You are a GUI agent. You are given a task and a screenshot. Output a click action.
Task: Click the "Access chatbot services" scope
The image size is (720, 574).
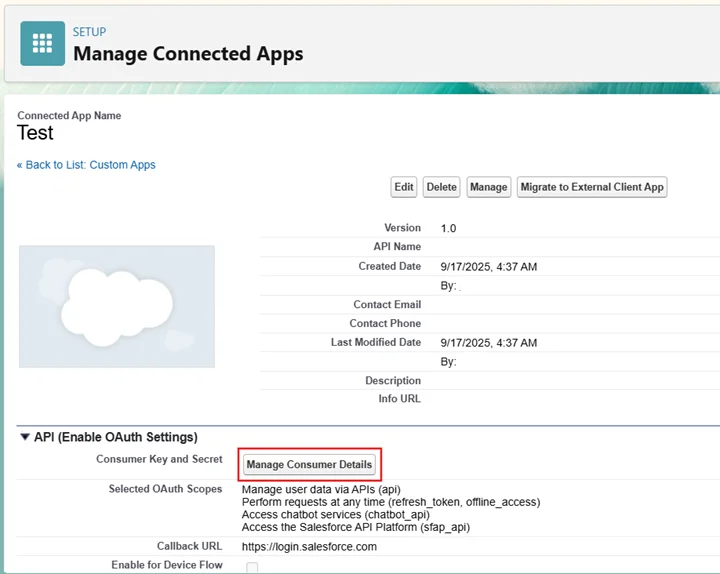[336, 514]
